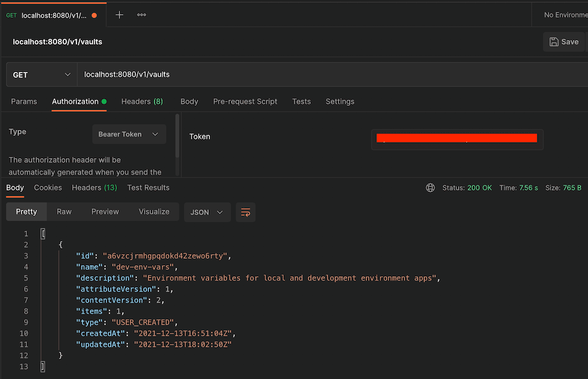
Task: Open the Pre-request Script tab
Action: coord(245,102)
